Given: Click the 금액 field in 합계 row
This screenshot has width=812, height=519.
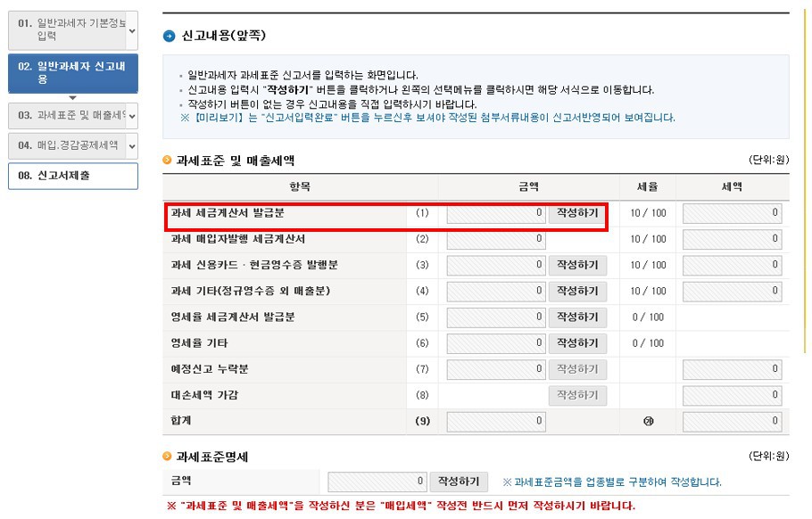Looking at the screenshot, I should [x=496, y=421].
